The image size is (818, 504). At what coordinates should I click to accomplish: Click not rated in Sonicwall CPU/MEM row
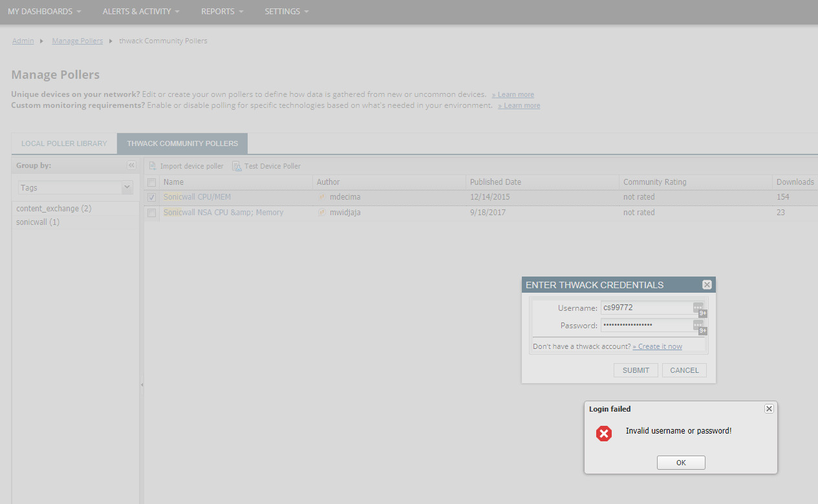pyautogui.click(x=639, y=197)
